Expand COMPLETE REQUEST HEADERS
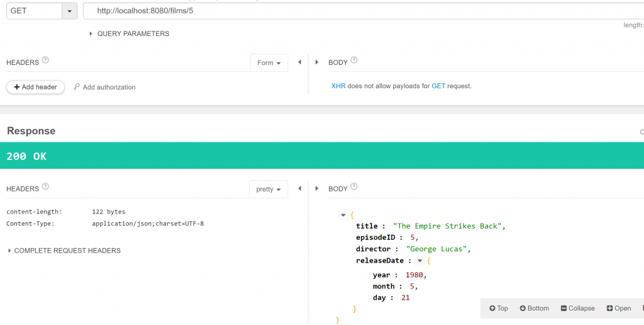The height and width of the screenshot is (325, 644). click(x=9, y=251)
